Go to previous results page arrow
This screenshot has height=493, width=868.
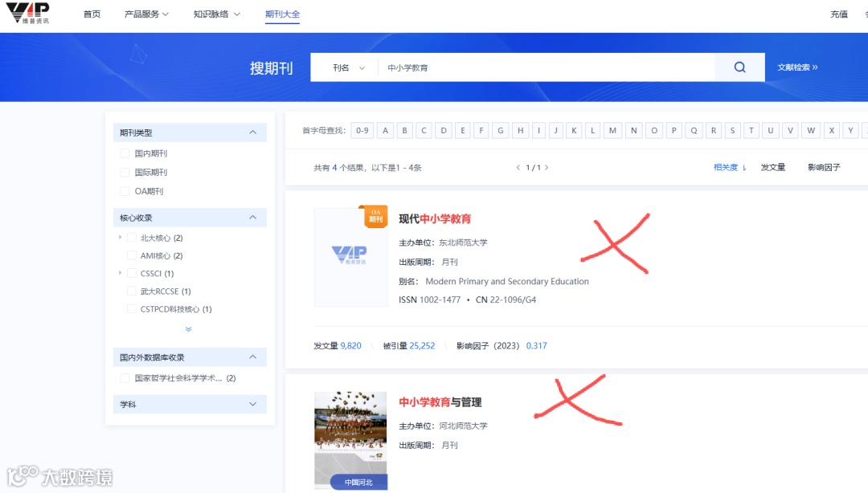click(518, 168)
